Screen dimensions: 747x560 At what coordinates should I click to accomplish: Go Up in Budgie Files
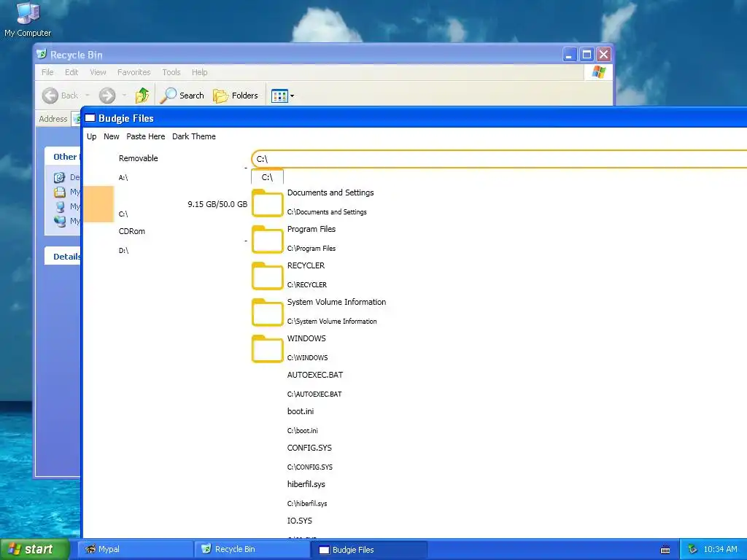91,136
